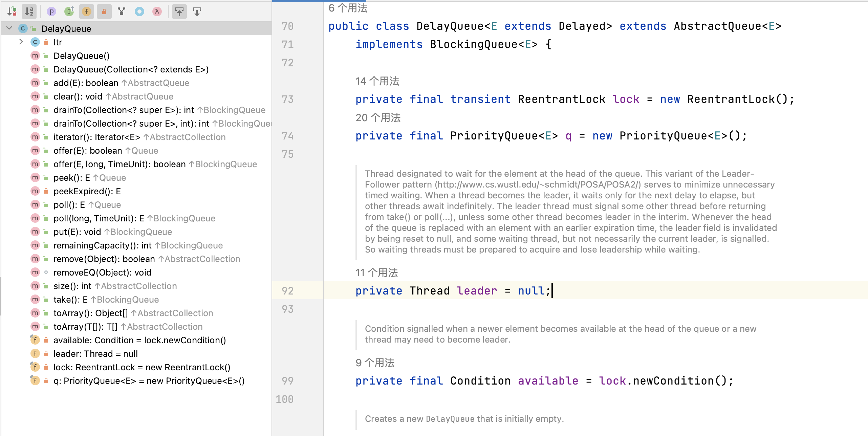Select leader: Thread = null field
868x436 pixels.
(x=95, y=354)
